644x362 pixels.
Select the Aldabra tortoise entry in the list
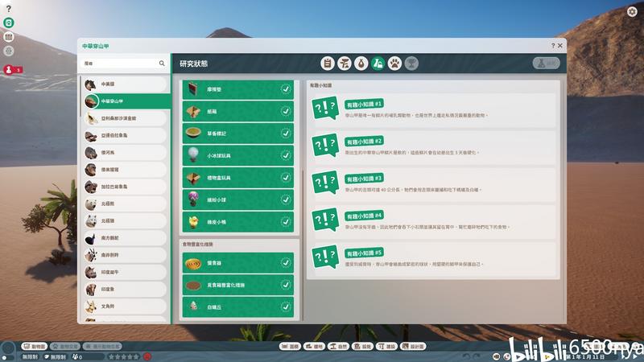point(126,135)
